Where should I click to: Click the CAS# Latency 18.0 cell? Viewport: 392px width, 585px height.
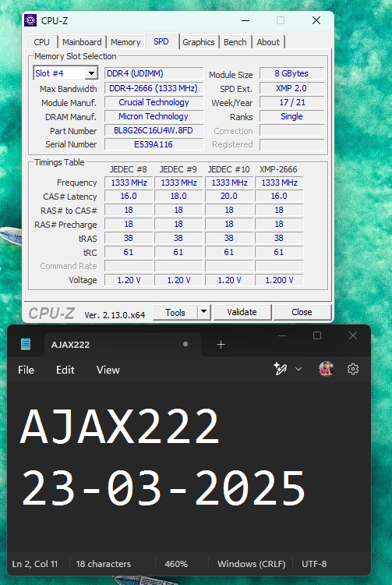coord(178,197)
